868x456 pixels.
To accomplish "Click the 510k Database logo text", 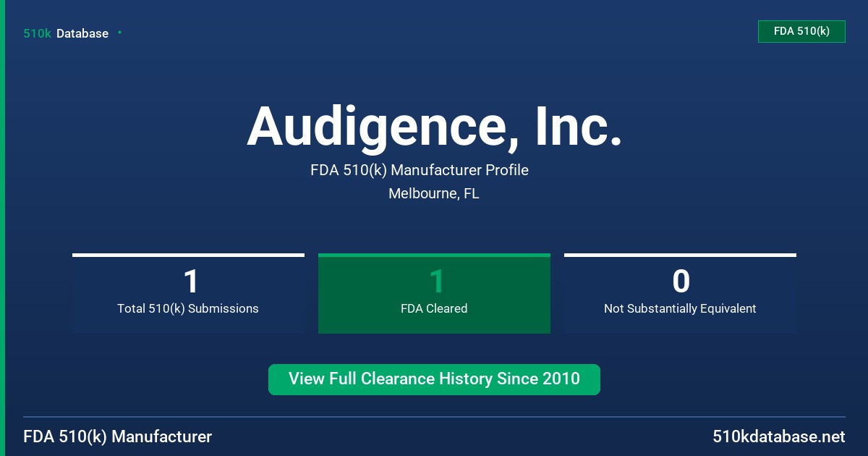I will click(66, 33).
